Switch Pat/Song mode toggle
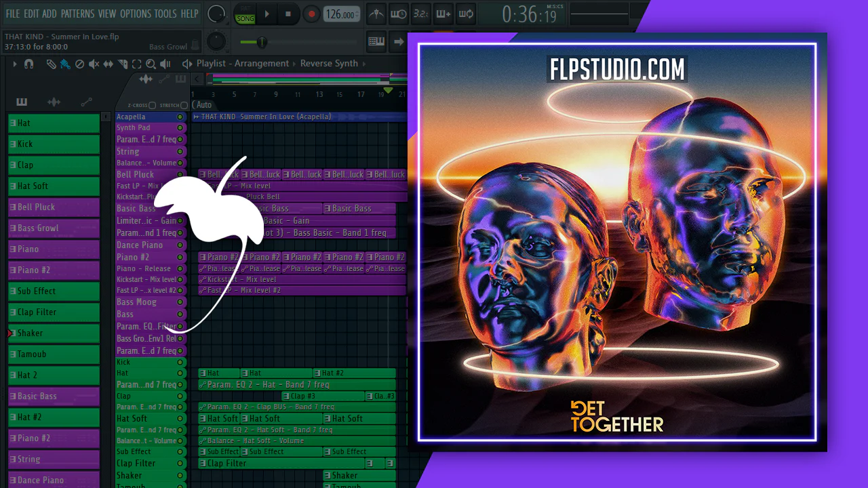 coord(245,14)
